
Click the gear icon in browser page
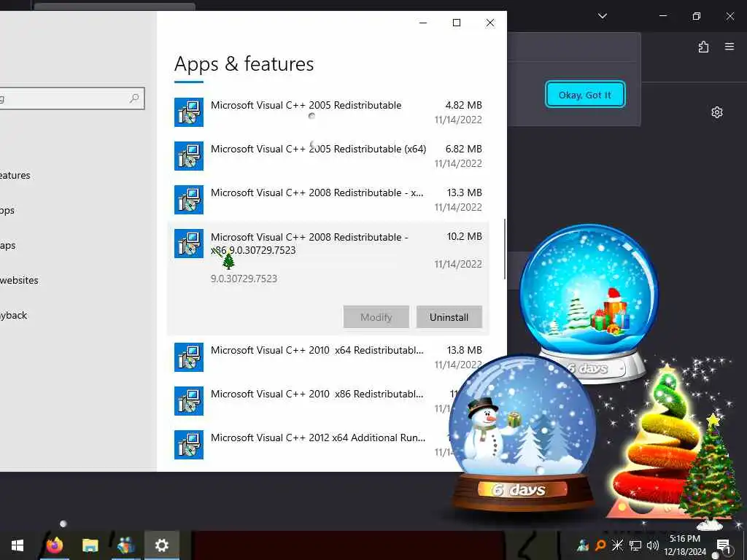717,112
